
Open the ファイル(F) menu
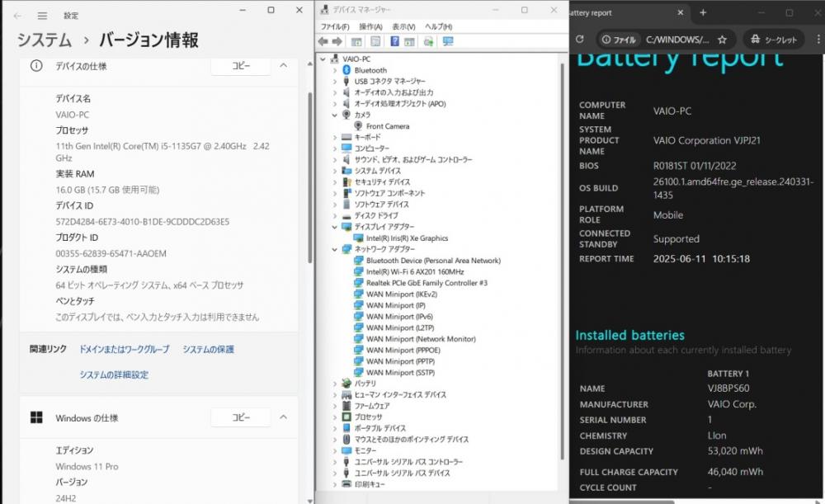[335, 27]
